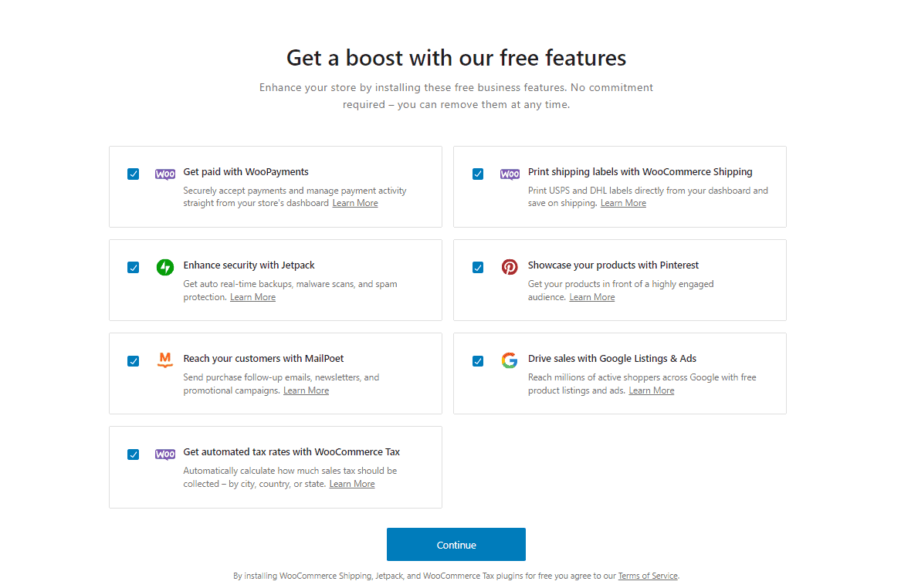Click the Jetpack green lightning icon
Screen dimensions: 918x588
[x=165, y=268]
